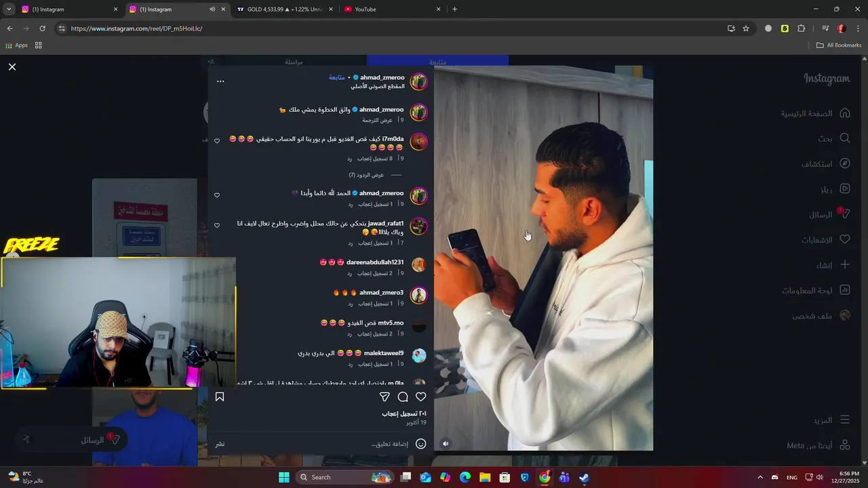This screenshot has height=488, width=868.
Task: Open the three-dot options menu of post
Action: pos(220,81)
